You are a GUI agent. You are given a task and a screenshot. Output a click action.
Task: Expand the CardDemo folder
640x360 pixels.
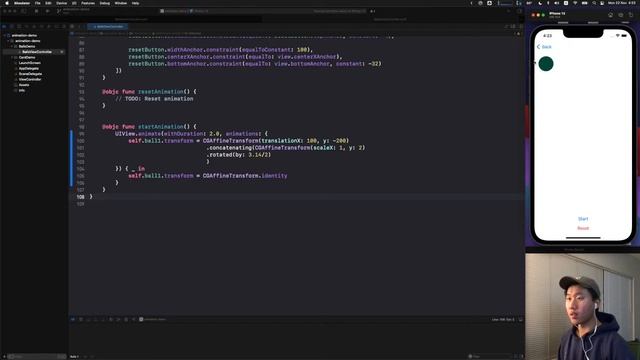click(12, 58)
